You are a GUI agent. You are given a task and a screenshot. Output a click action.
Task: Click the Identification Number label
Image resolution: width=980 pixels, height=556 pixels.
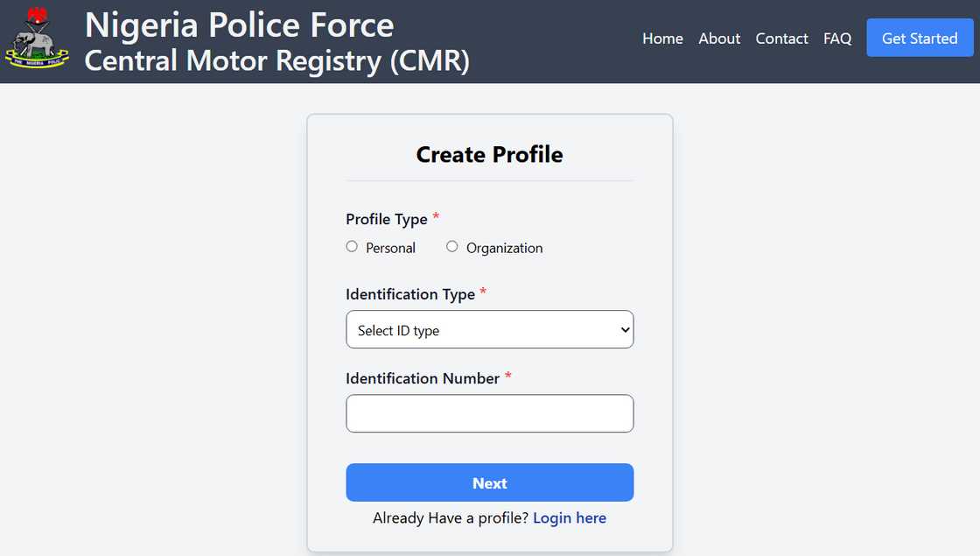click(421, 378)
